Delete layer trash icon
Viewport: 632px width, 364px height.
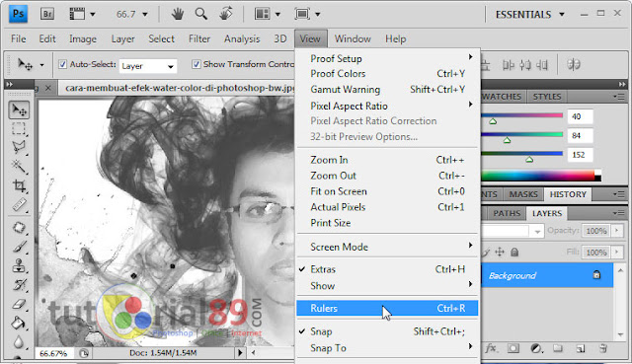tap(603, 348)
